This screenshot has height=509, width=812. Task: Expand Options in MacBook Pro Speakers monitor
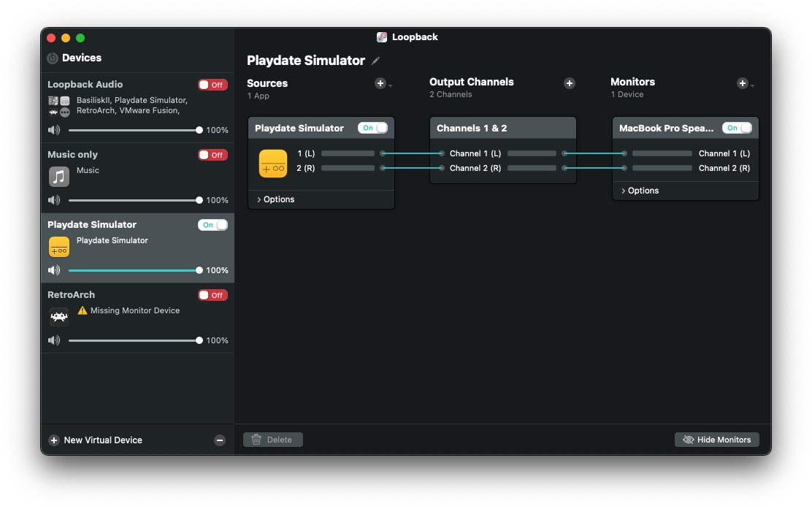[x=640, y=191]
